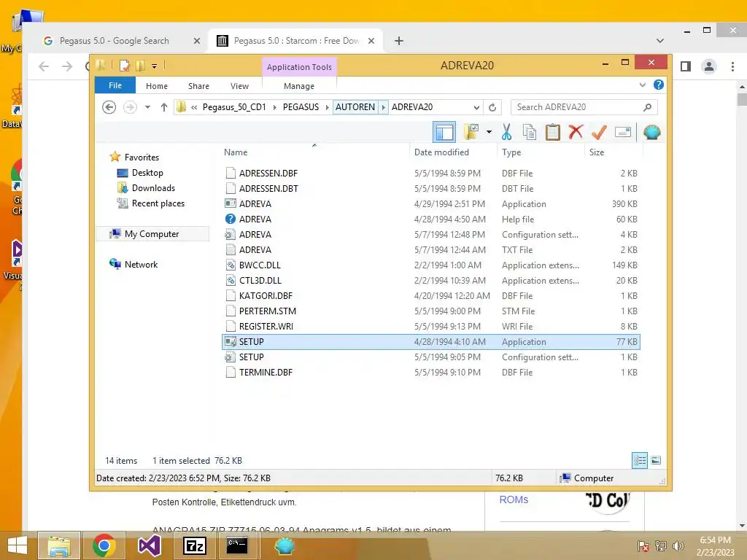Screen dimensions: 747x560
Task: Open 7-Zip from taskbar
Action: [x=194, y=545]
